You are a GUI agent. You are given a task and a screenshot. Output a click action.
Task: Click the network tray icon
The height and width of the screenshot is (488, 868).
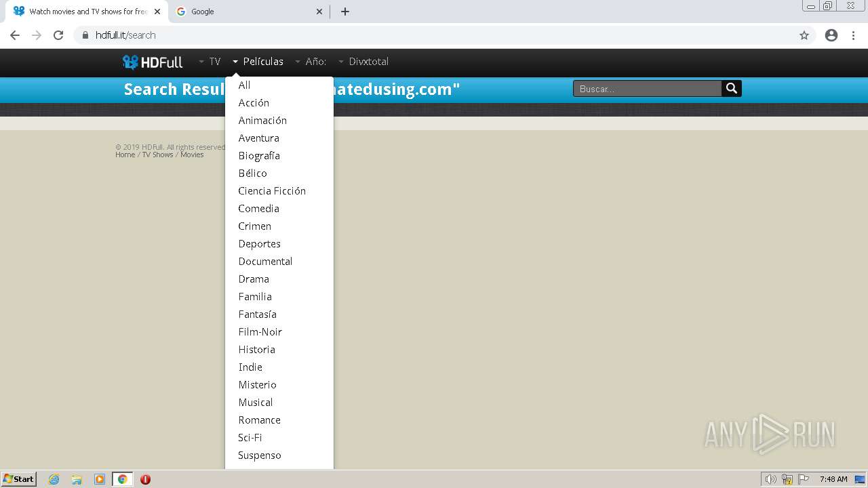[787, 479]
